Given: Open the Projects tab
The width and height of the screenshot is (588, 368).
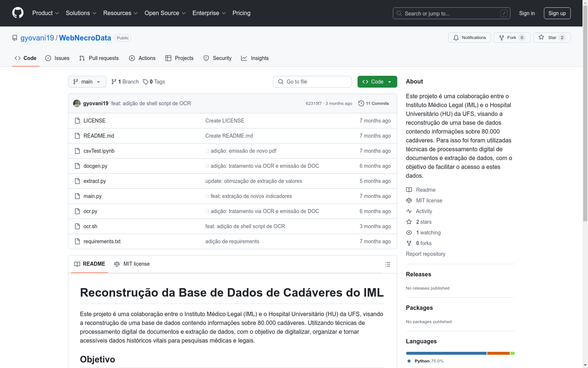Looking at the screenshot, I should coord(179,58).
